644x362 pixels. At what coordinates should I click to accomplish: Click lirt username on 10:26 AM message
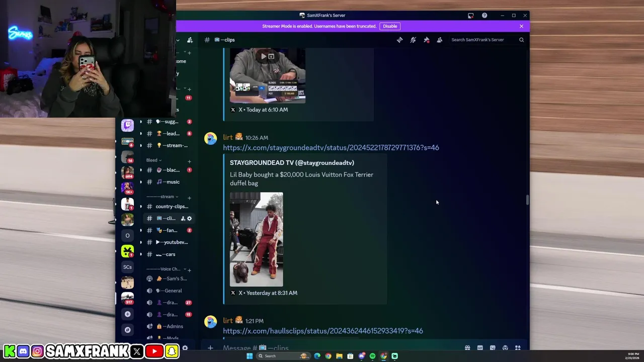coord(228,137)
